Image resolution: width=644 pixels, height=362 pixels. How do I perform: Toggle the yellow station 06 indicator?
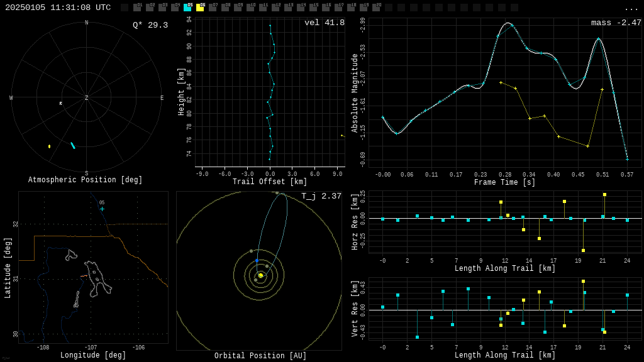(200, 8)
